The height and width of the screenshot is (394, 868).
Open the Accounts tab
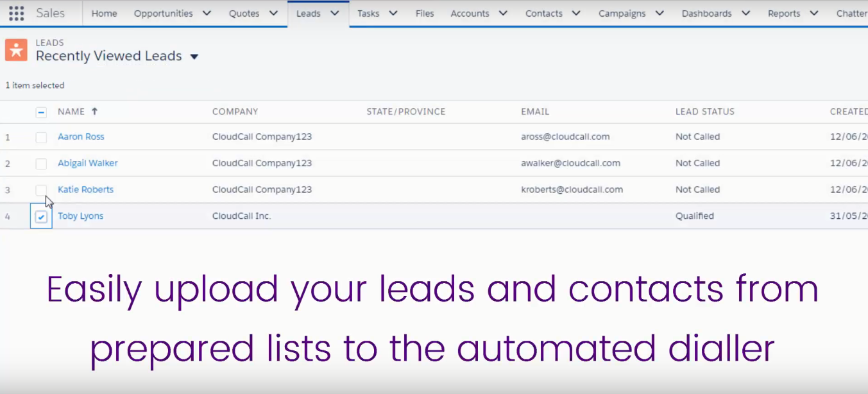pos(470,13)
